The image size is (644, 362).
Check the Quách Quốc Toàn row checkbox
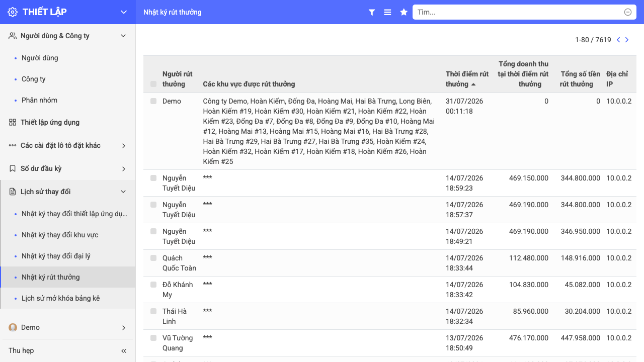tap(153, 258)
